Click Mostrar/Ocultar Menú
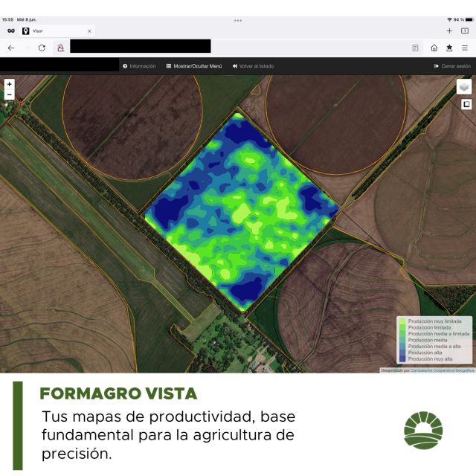476x476 pixels. pos(194,66)
